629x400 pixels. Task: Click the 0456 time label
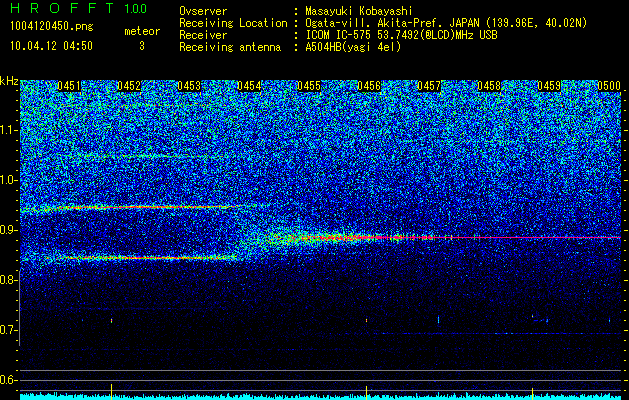tap(369, 86)
